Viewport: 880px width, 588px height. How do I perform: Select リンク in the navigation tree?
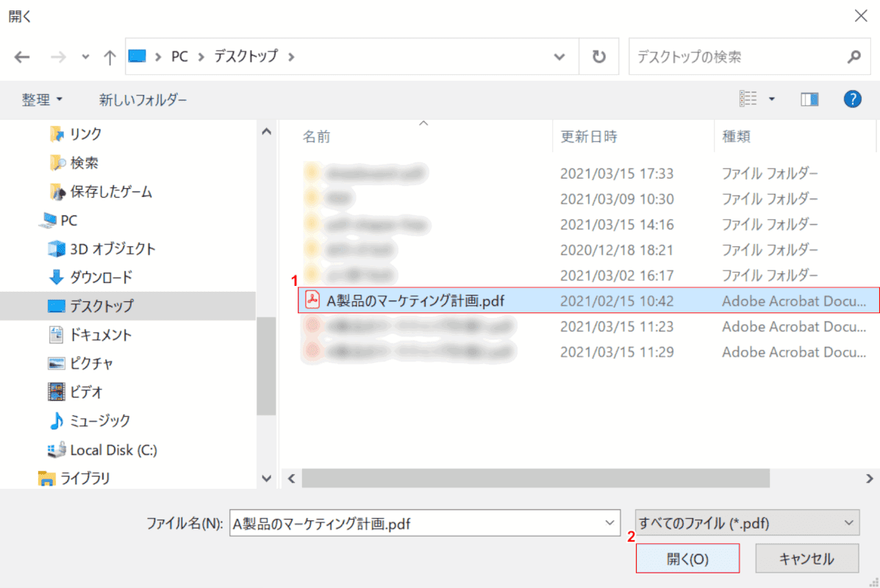(x=76, y=134)
